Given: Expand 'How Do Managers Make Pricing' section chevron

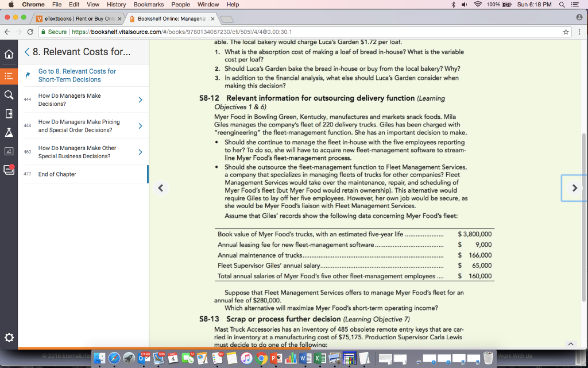Looking at the screenshot, I should [x=140, y=126].
